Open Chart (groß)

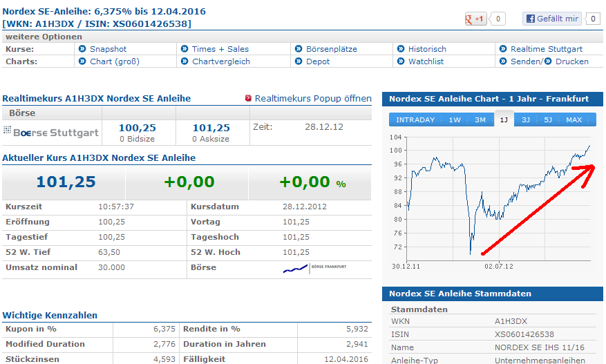pos(115,61)
